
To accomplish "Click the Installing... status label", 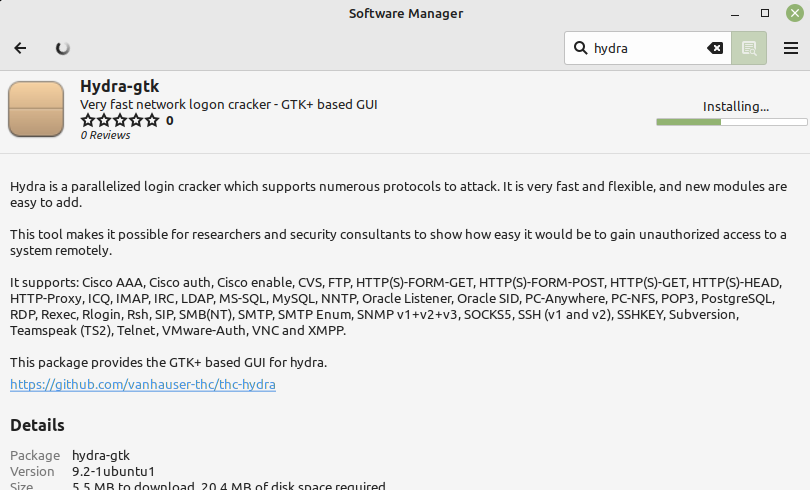I will point(735,106).
